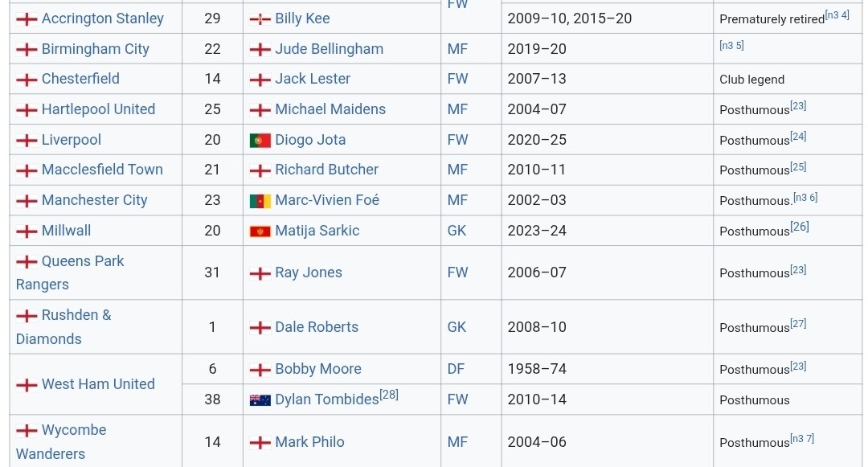Screen dimensions: 868x467
Task: Open reference 28 after Dylan Tombides
Action: pos(389,395)
